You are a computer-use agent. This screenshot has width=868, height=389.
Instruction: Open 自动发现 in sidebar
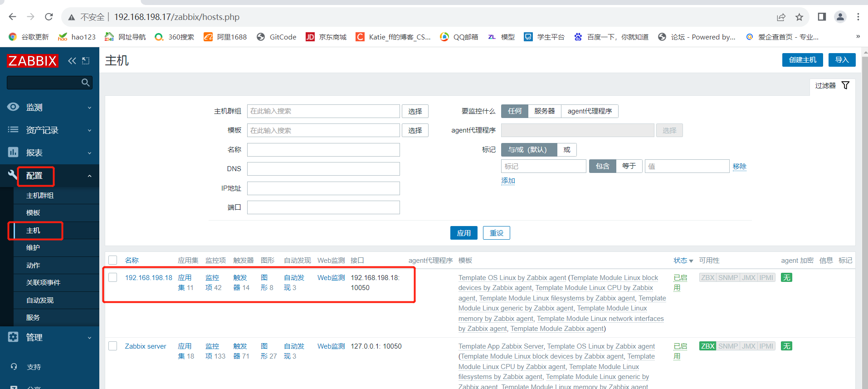point(40,300)
